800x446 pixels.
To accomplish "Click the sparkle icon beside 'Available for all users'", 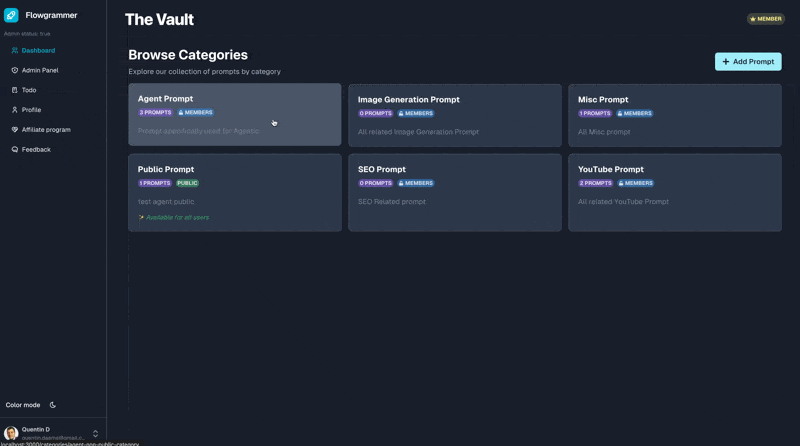I will coord(141,217).
